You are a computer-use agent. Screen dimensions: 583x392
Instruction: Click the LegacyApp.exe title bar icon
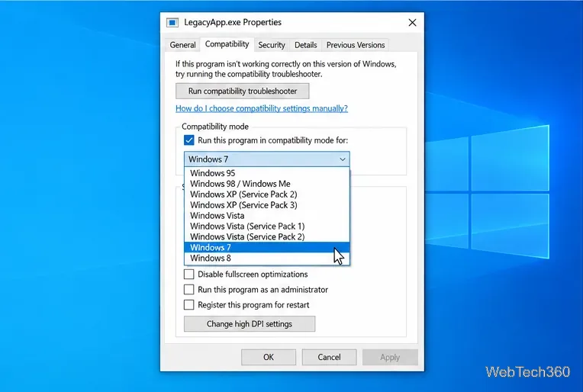(172, 23)
